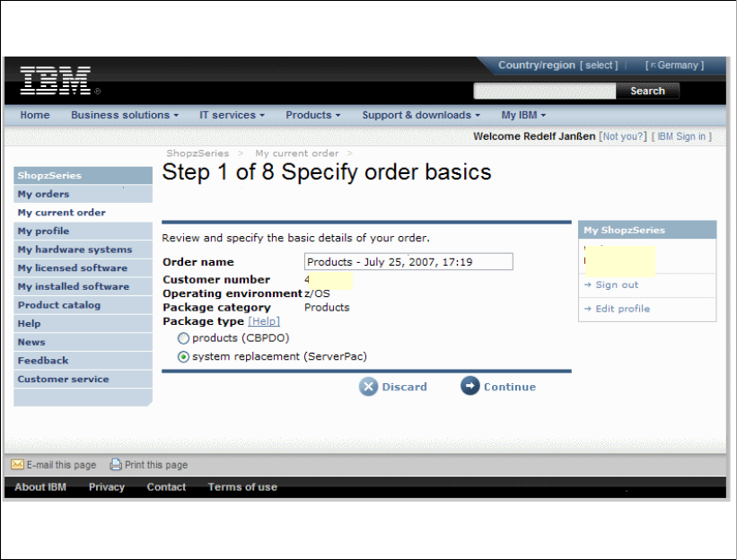Click the ShopzSeries sidebar header

(83, 175)
